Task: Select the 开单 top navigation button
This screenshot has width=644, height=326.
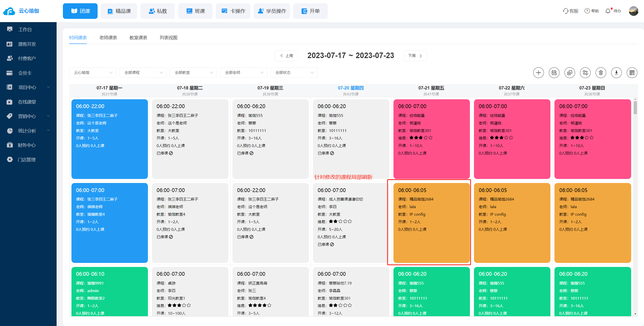Action: [310, 11]
